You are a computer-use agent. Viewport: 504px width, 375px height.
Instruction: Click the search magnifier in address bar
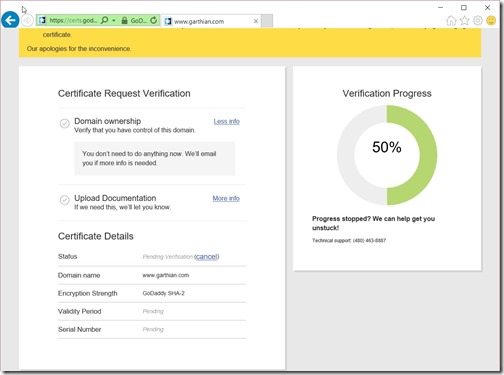click(104, 20)
